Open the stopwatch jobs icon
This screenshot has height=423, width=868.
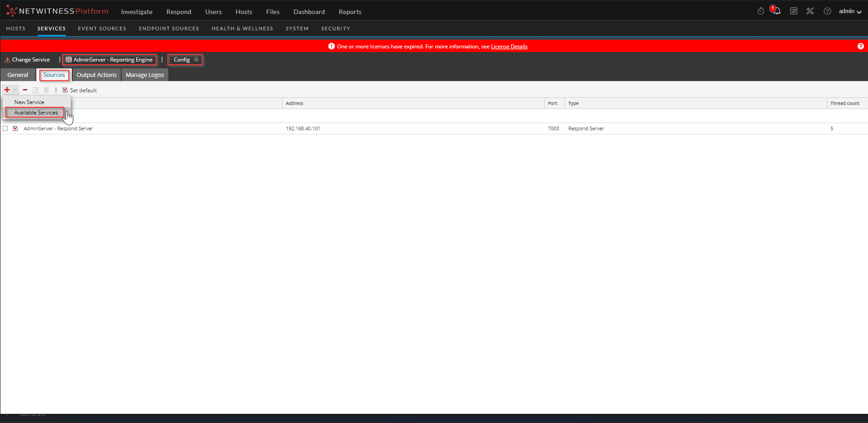pyautogui.click(x=760, y=11)
